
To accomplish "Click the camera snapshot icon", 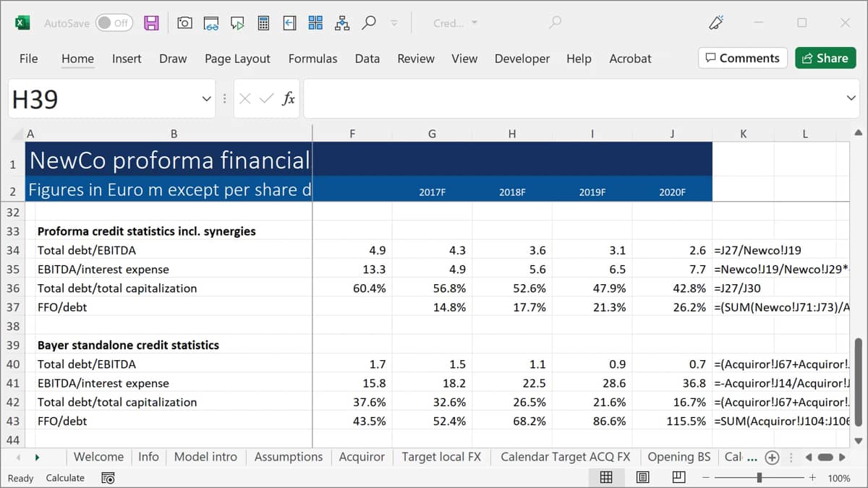I will pos(184,23).
